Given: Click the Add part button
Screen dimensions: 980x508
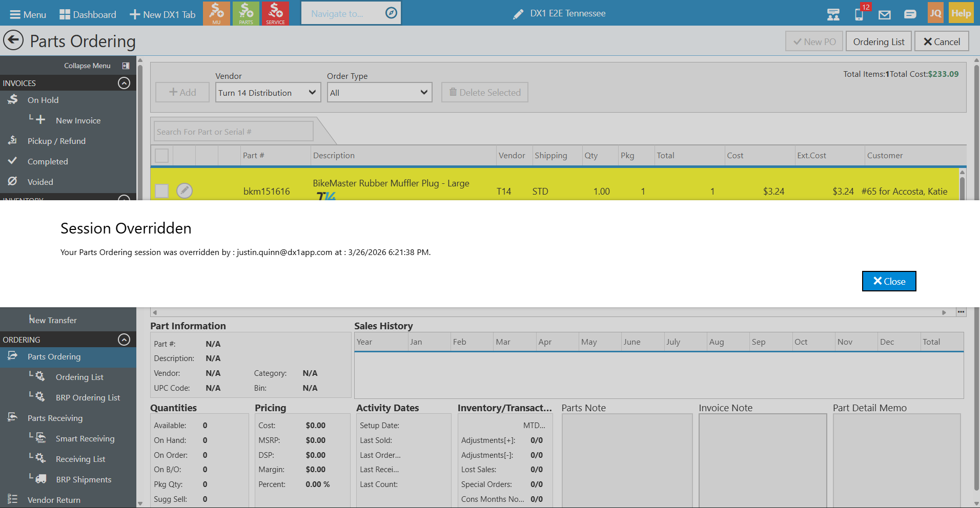Looking at the screenshot, I should [182, 92].
